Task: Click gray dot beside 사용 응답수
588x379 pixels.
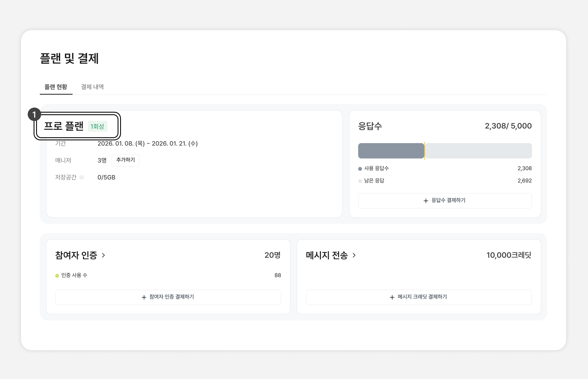Action: click(360, 169)
